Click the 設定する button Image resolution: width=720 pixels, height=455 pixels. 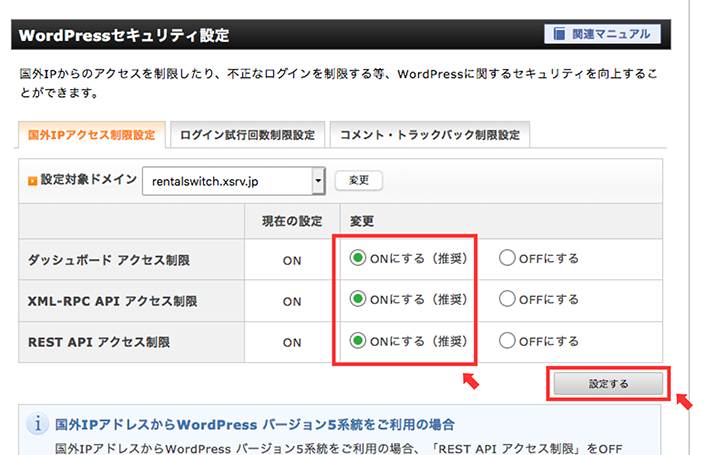click(608, 384)
